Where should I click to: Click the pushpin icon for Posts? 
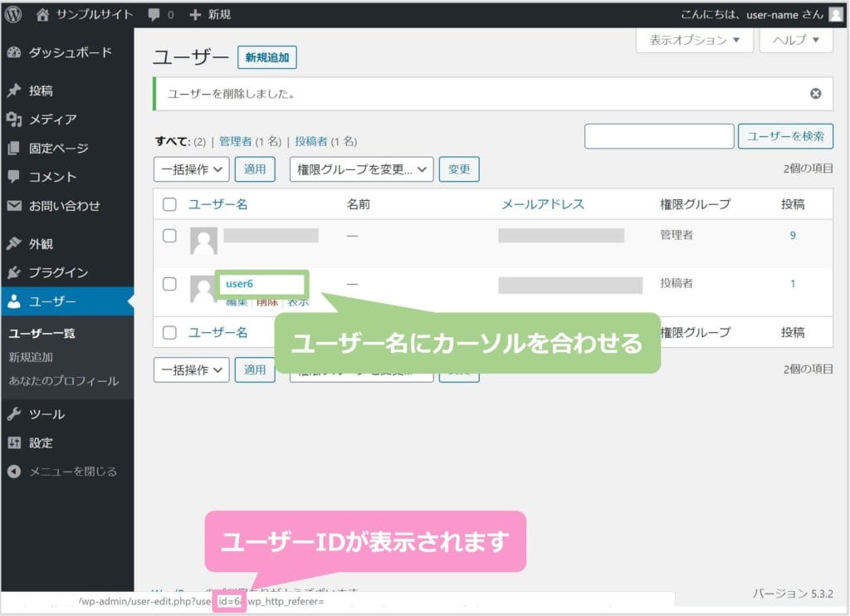[14, 90]
